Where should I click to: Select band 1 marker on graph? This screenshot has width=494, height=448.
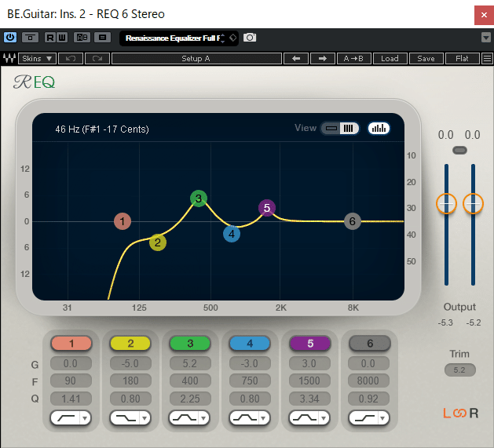tap(123, 221)
